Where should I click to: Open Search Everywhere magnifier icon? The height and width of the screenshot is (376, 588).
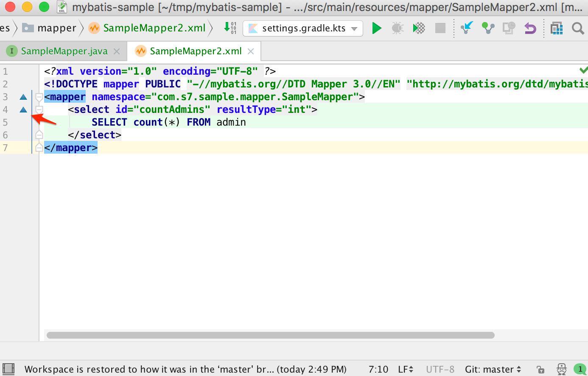[577, 28]
